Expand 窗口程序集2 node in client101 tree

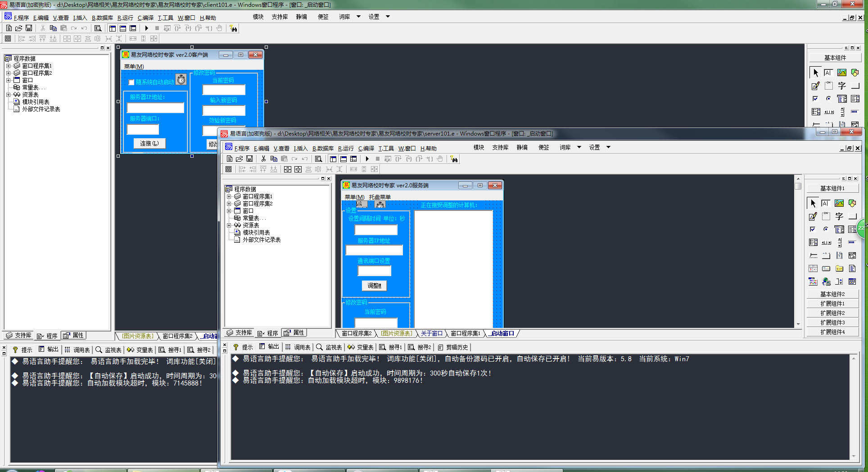coord(9,73)
